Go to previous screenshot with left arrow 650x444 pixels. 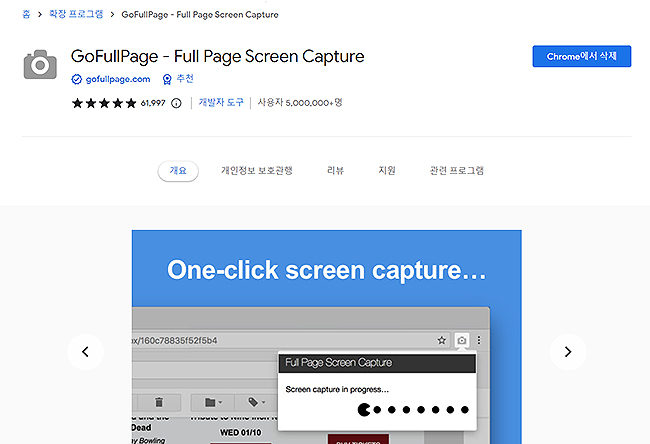pos(85,352)
